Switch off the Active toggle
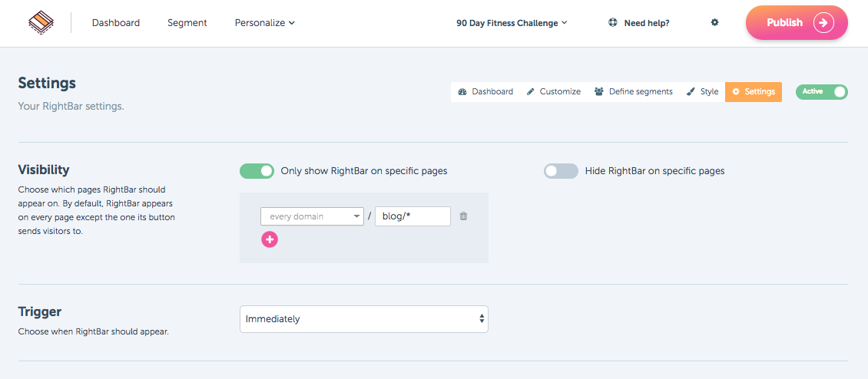The image size is (868, 379). tap(821, 92)
